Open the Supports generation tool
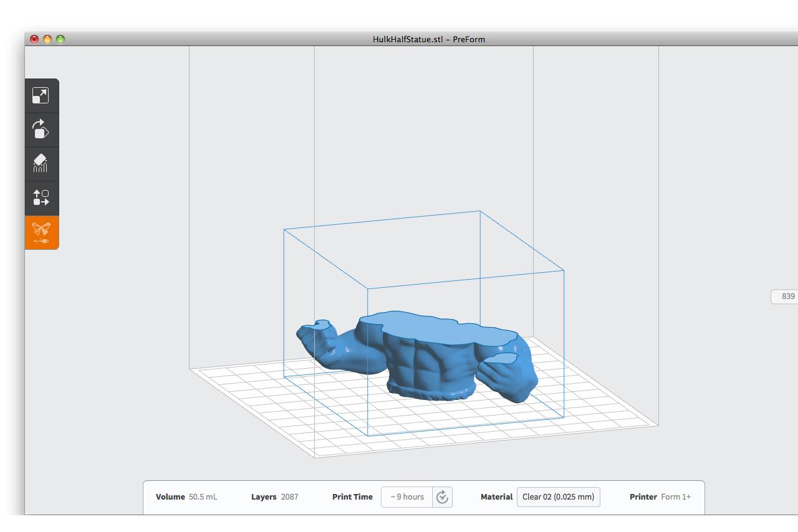Screen dimensions: 798x532 (41, 164)
